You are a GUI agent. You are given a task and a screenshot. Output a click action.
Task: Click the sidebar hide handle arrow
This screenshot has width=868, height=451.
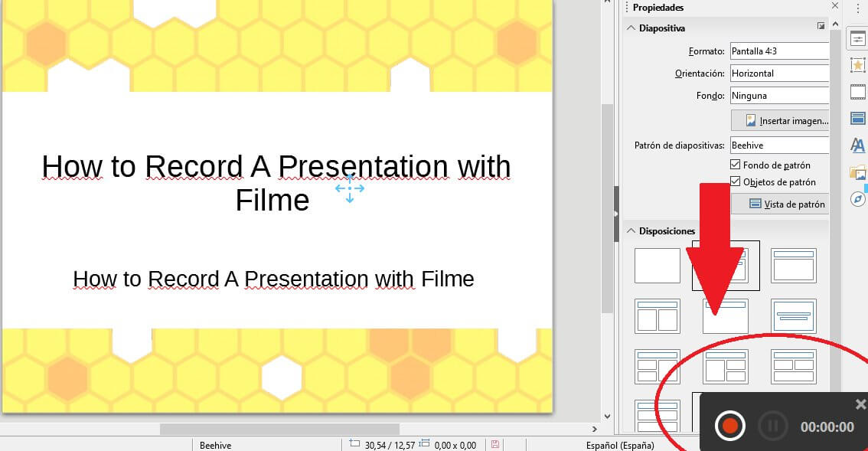616,214
